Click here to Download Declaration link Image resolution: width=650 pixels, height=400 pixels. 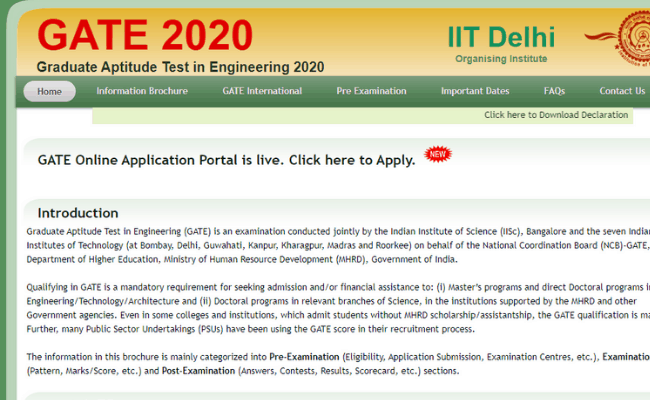[556, 115]
